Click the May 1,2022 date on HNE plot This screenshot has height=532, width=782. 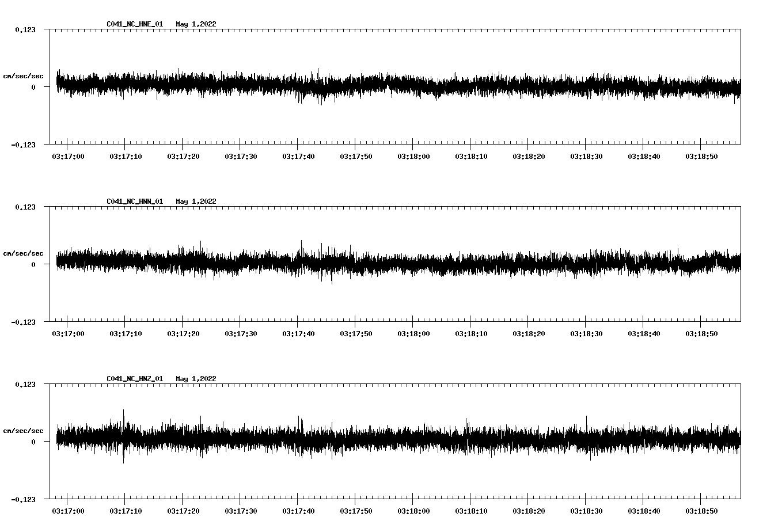(196, 24)
